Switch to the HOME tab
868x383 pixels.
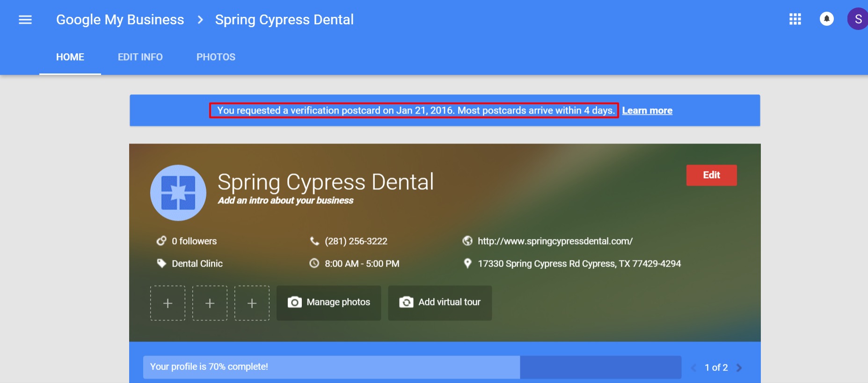point(70,57)
